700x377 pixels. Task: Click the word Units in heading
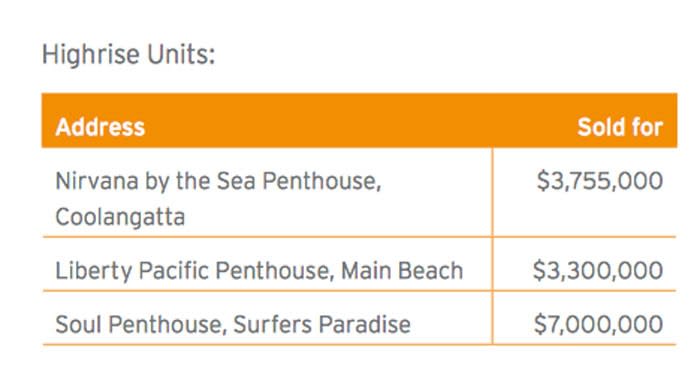[181, 54]
